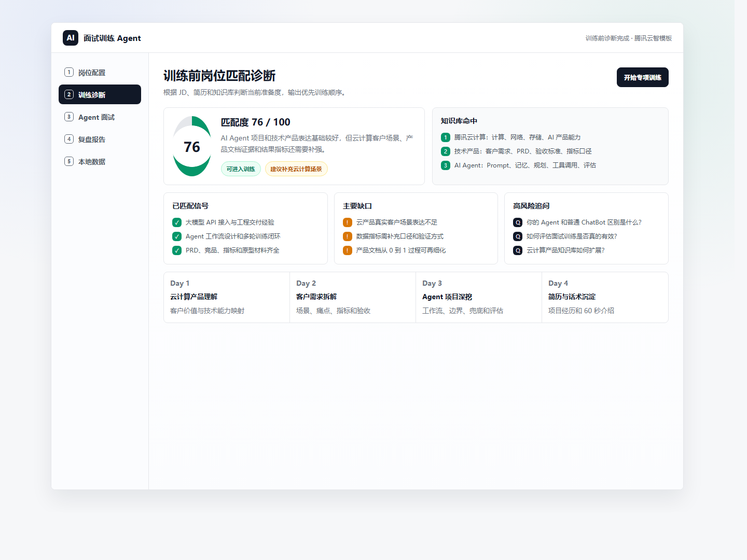
Task: Open the Day 3 Agent 项目深挖 card
Action: (x=479, y=297)
